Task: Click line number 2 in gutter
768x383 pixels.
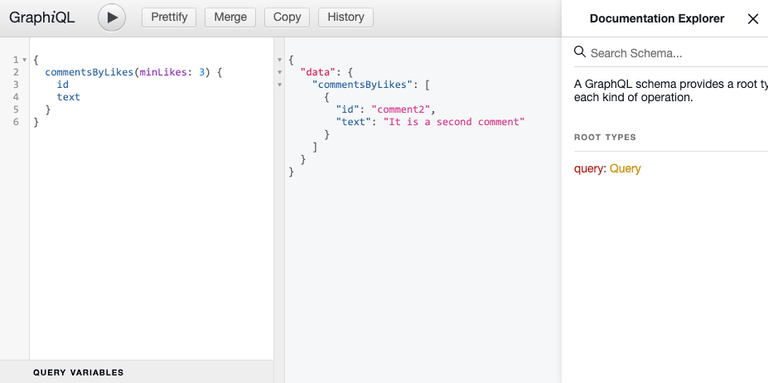Action: pyautogui.click(x=16, y=72)
